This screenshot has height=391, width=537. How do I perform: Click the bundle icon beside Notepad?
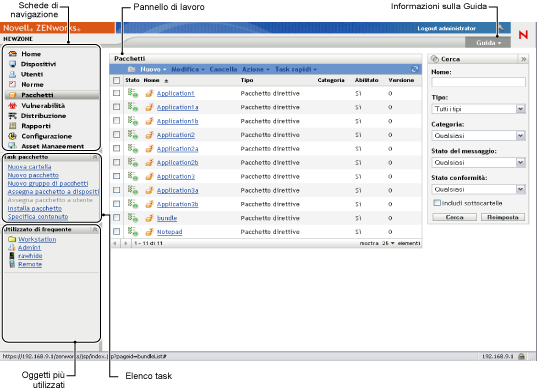click(x=149, y=232)
